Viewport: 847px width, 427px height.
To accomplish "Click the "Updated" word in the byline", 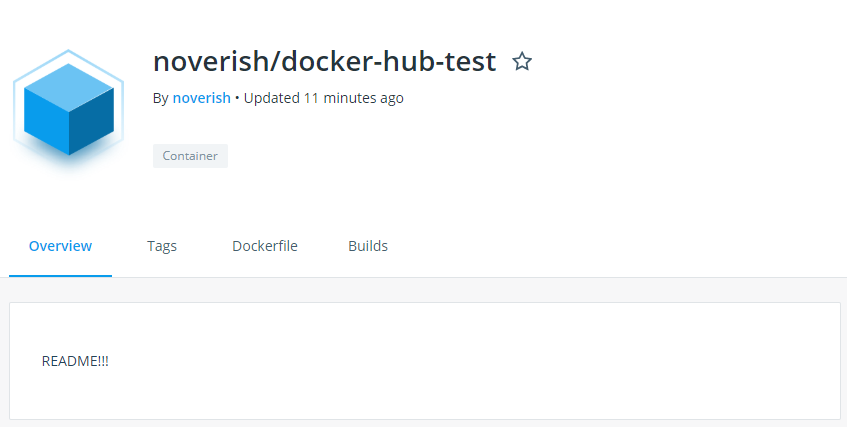I will (x=271, y=98).
